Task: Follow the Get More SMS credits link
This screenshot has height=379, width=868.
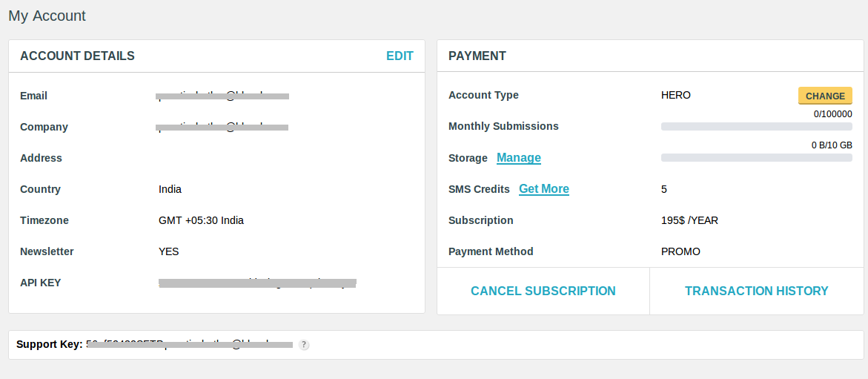Action: (543, 188)
